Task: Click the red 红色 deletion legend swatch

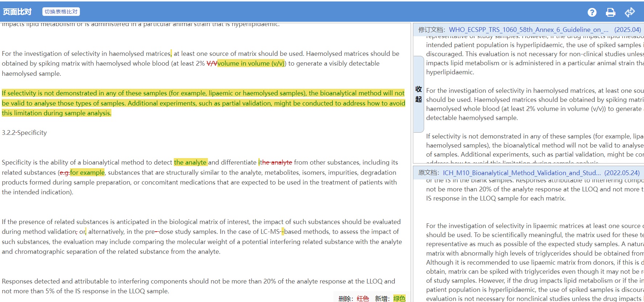Action: [x=362, y=298]
